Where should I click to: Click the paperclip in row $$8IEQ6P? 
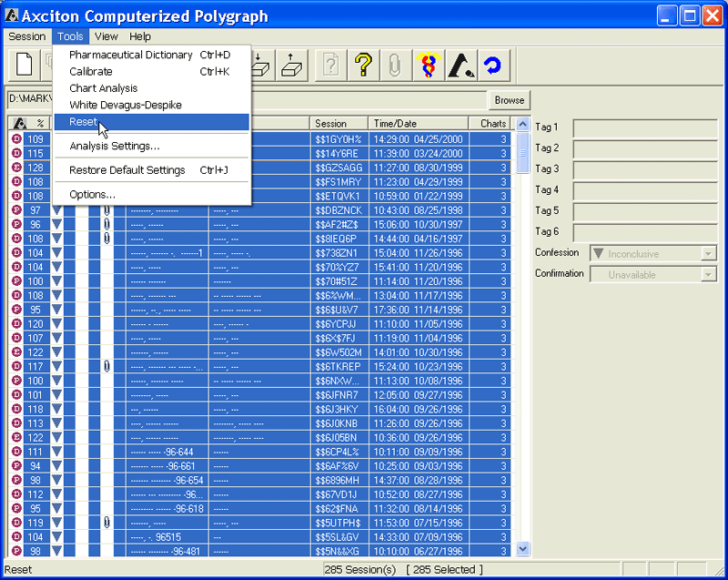click(x=106, y=239)
